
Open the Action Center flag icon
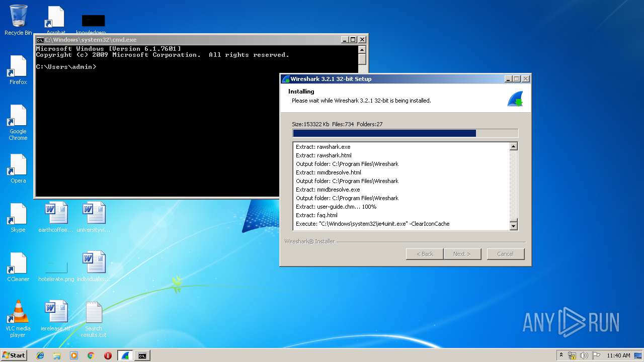point(596,355)
